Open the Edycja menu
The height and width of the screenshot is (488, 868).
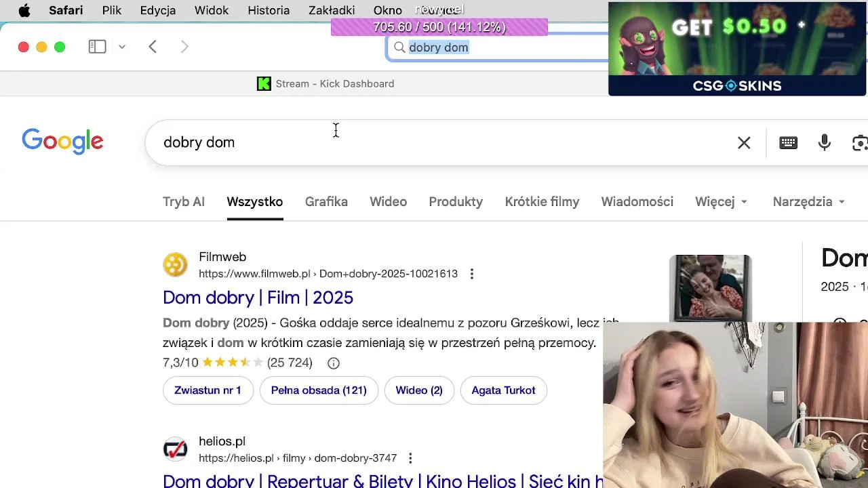[158, 10]
